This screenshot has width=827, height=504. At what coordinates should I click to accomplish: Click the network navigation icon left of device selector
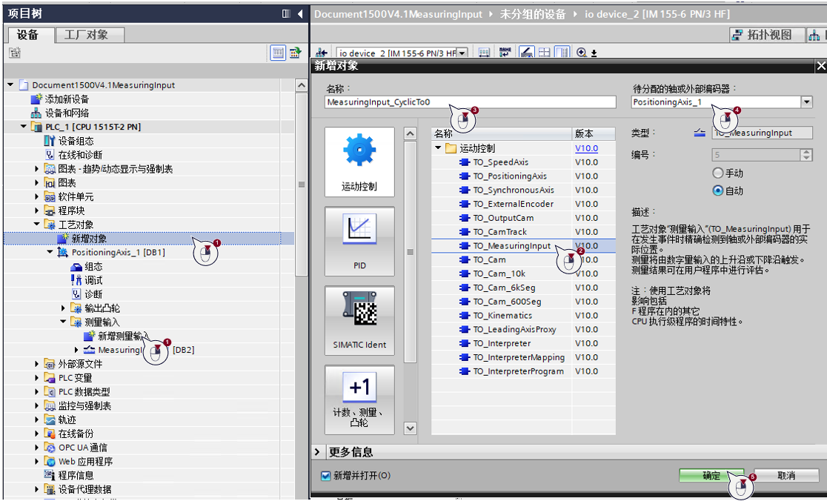pos(321,52)
